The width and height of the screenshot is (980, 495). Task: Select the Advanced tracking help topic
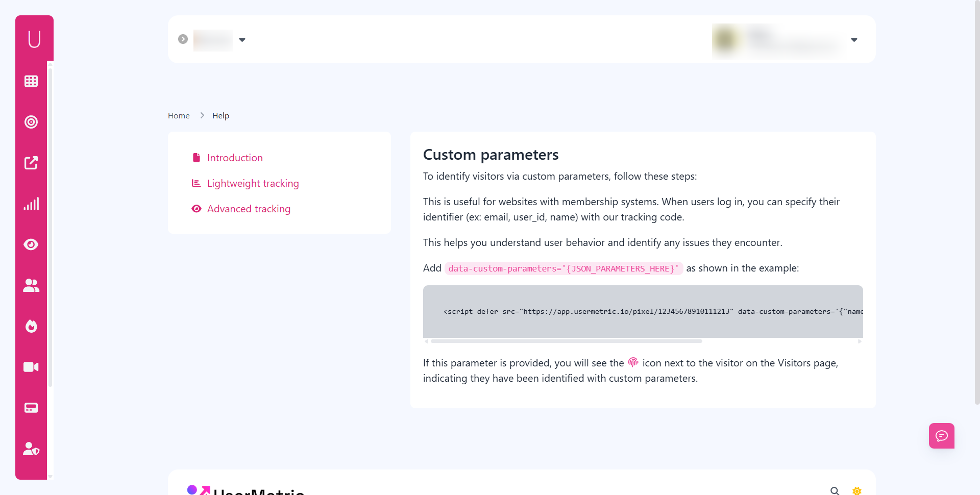click(249, 209)
